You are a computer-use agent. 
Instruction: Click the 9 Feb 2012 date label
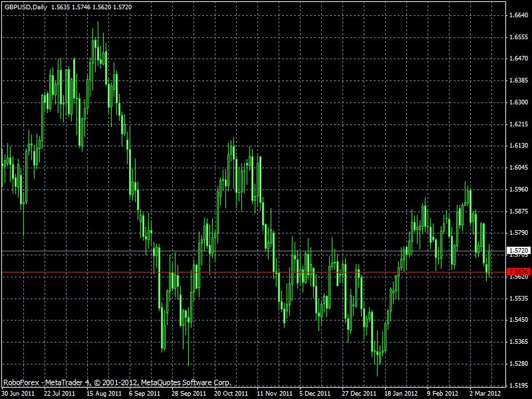(x=442, y=394)
